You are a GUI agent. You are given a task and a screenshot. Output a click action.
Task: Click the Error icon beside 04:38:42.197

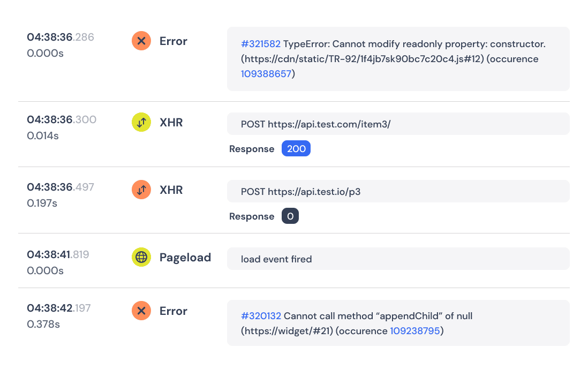pos(141,311)
